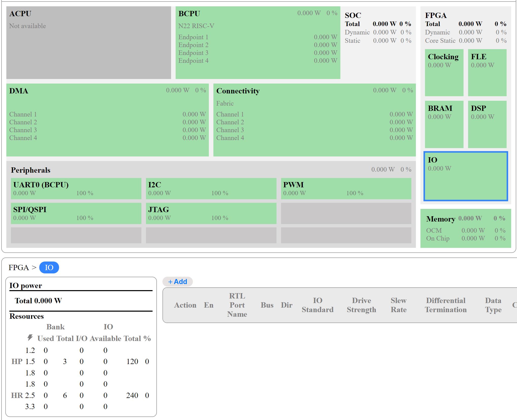Viewport: 517px width, 420px height.
Task: Click the Connectivity Fabric label
Action: 225,103
